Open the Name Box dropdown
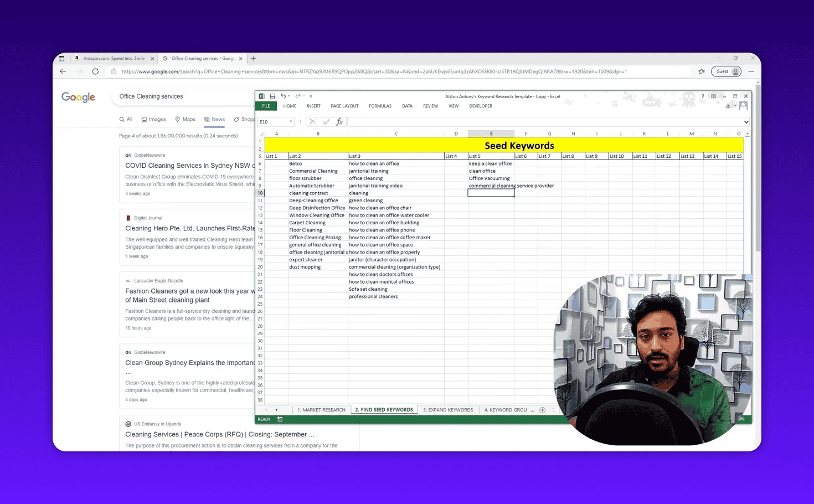Image resolution: width=814 pixels, height=504 pixels. pos(290,121)
